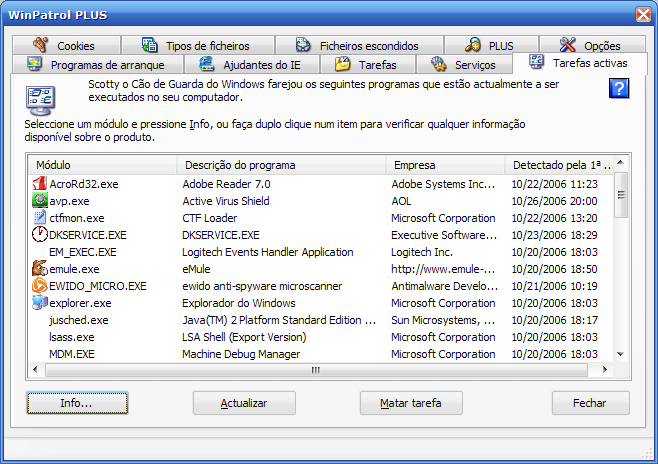Click the Tarefas activas tab icon
658x464 pixels.
pyautogui.click(x=536, y=62)
